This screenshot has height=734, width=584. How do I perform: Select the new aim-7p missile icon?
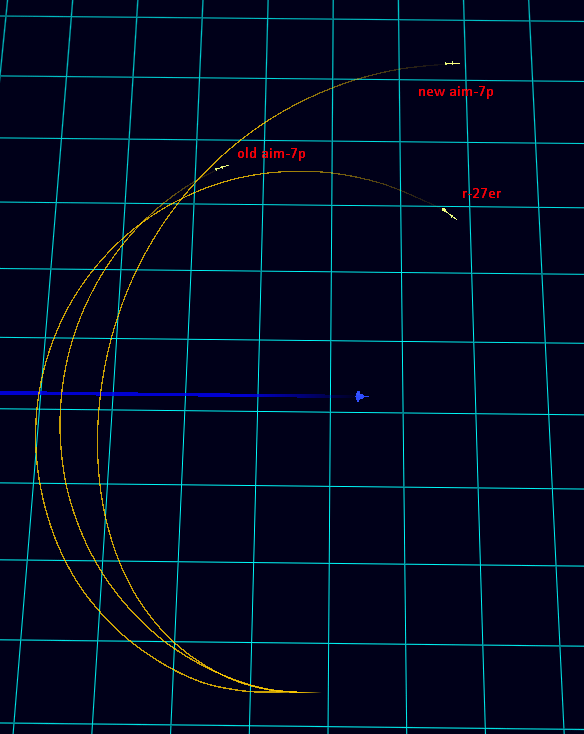click(x=453, y=63)
